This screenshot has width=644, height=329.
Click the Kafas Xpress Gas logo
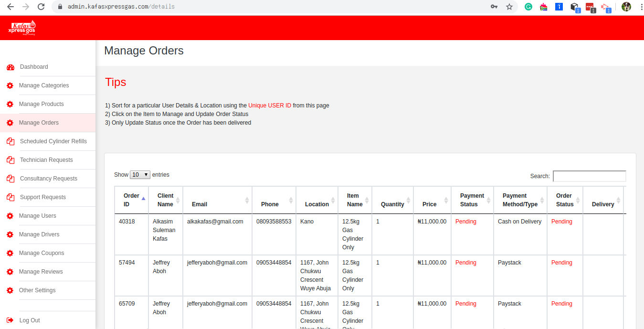pos(22,28)
